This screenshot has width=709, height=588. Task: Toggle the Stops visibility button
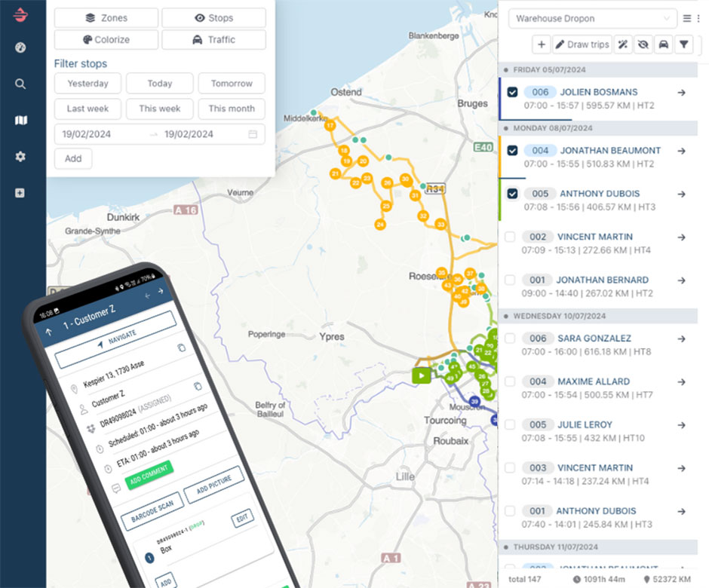(x=214, y=18)
